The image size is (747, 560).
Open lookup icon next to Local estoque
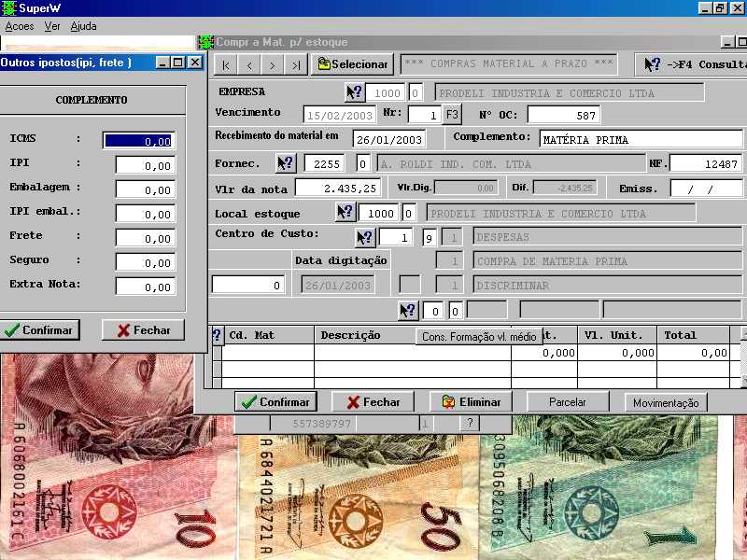coord(345,212)
